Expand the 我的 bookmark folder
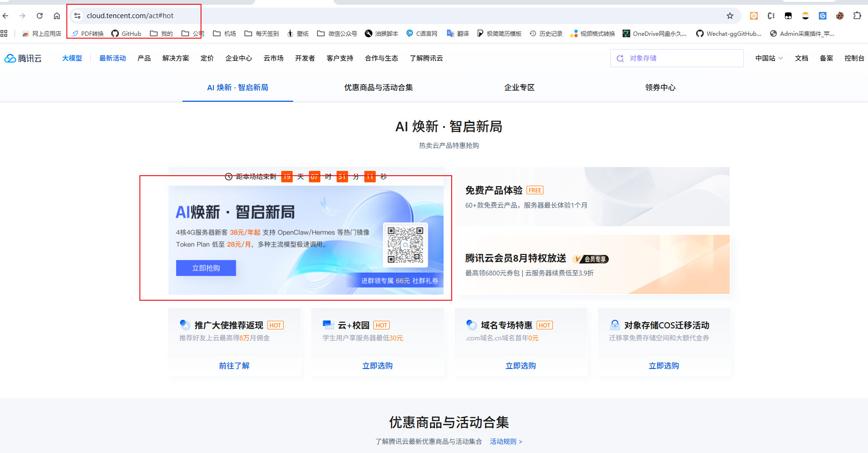This screenshot has height=453, width=868. click(161, 33)
